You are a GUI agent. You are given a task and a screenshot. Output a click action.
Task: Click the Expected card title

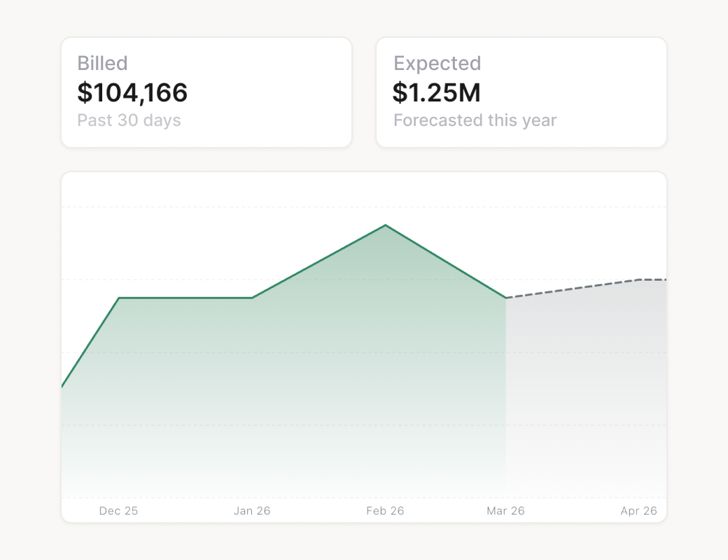coord(437,64)
